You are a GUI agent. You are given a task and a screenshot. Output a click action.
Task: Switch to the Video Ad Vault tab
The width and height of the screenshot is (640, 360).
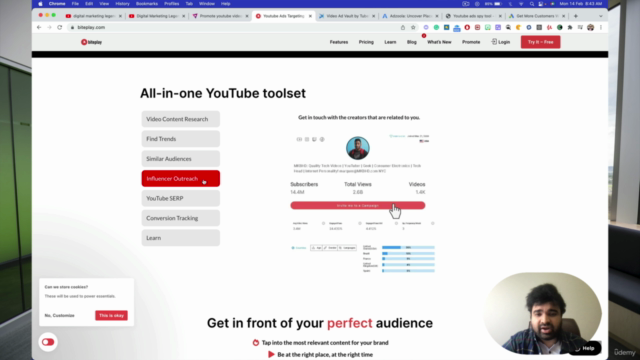pyautogui.click(x=347, y=16)
